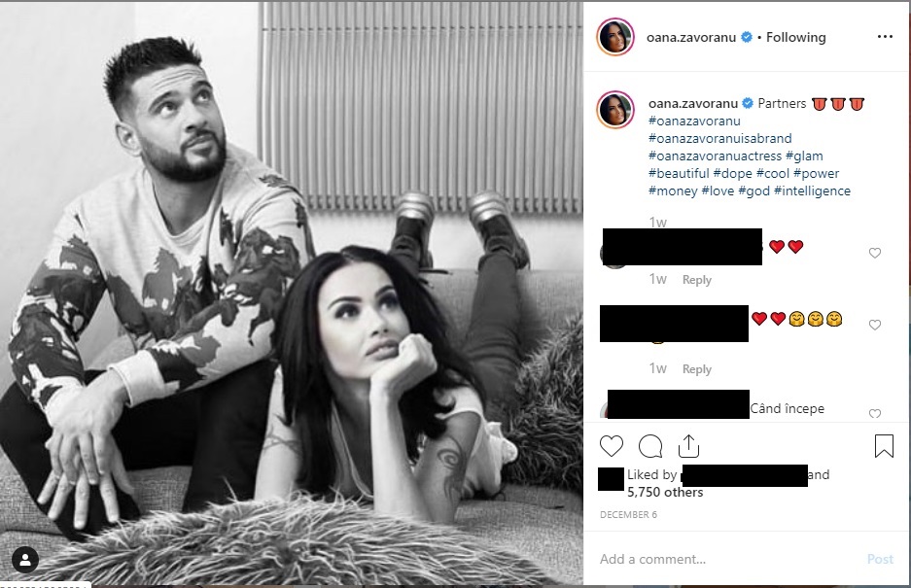
Task: Share the post with the share icon
Action: [688, 446]
